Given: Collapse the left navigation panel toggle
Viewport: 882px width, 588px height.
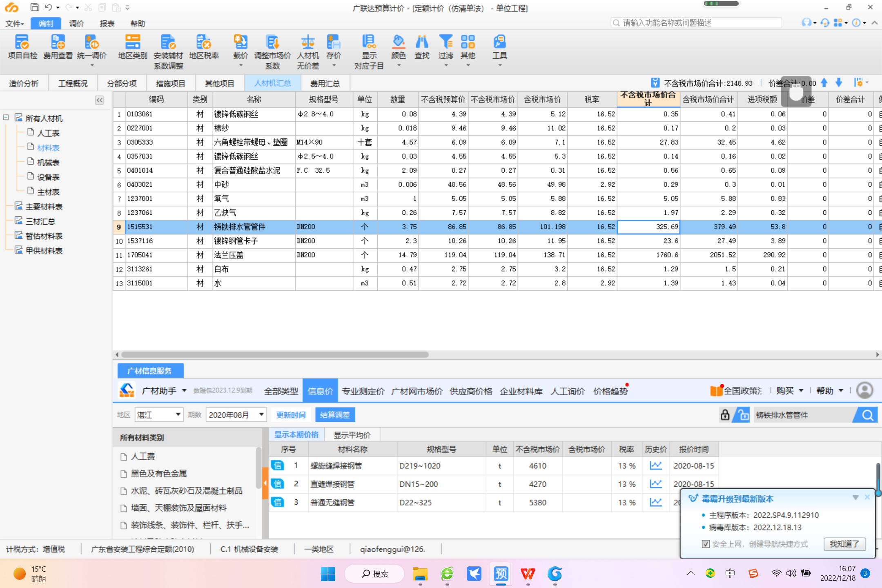Looking at the screenshot, I should tap(99, 100).
